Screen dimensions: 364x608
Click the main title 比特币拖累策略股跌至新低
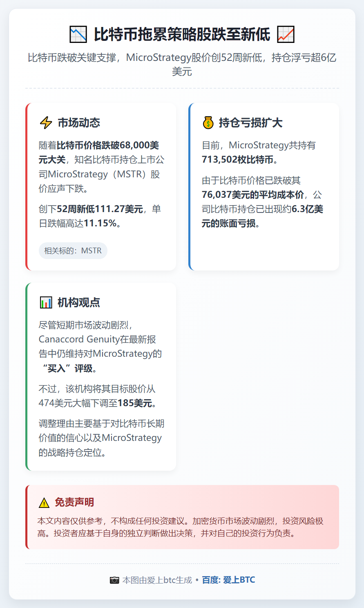pos(182,34)
